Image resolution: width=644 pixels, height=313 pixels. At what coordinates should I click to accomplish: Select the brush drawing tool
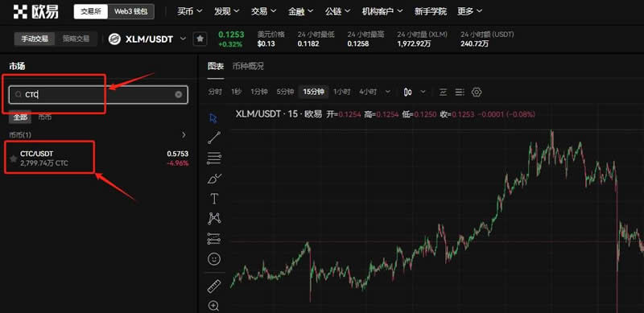point(214,179)
